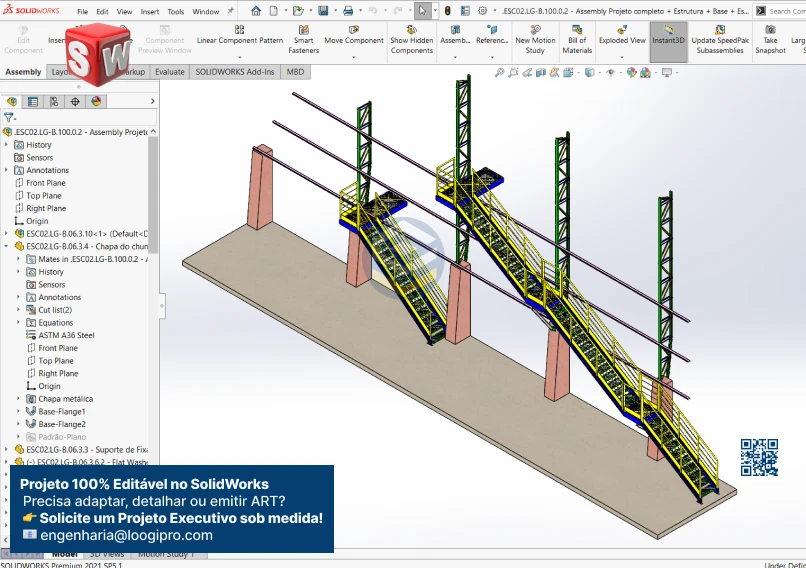Collapse the ESC02.LG-B.06.3.4 Chapa component
Screen dimensions: 806x568
[7, 246]
